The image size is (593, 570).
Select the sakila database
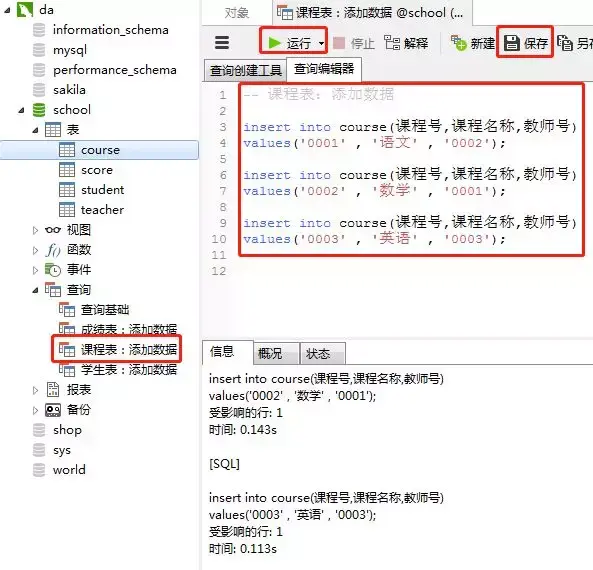[x=69, y=90]
